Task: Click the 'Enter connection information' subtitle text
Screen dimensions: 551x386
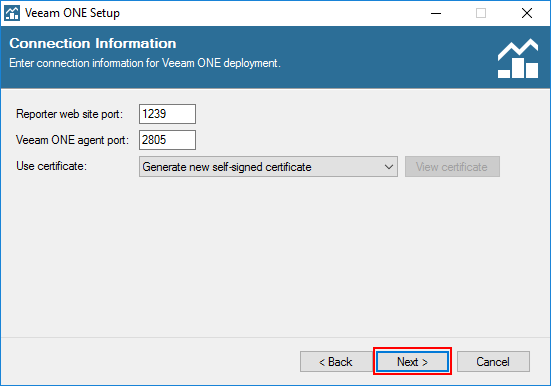Action: tap(145, 63)
